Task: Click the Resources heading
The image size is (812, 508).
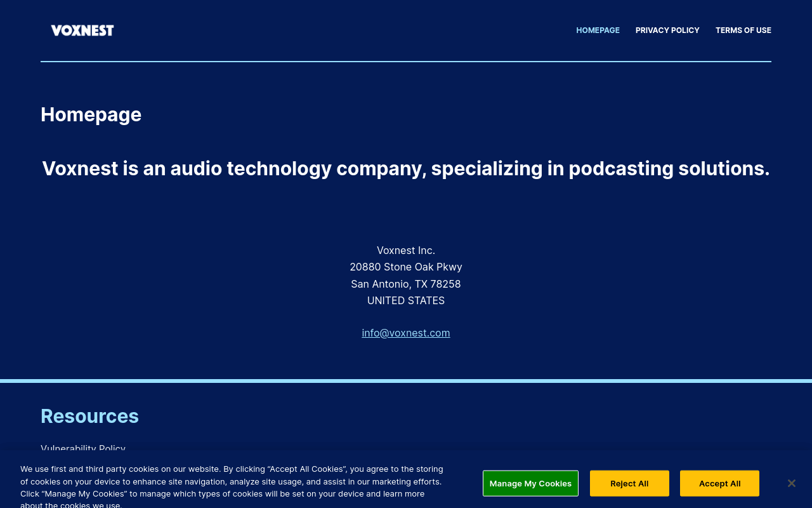Action: coord(89,416)
